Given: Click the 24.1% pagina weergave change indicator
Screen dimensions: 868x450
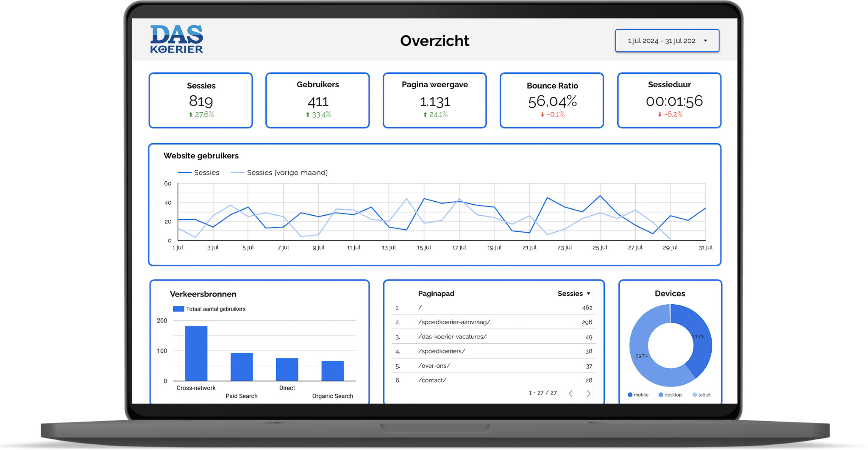Looking at the screenshot, I should [435, 114].
